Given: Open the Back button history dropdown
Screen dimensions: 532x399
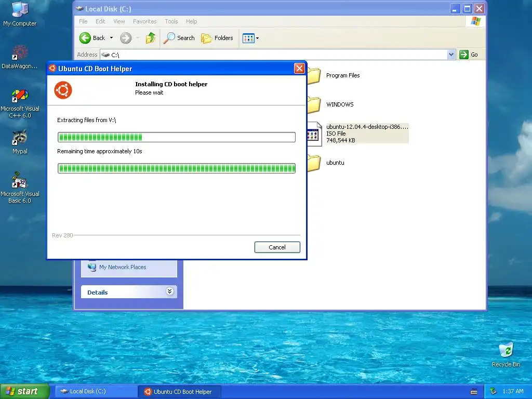Looking at the screenshot, I should click(111, 38).
